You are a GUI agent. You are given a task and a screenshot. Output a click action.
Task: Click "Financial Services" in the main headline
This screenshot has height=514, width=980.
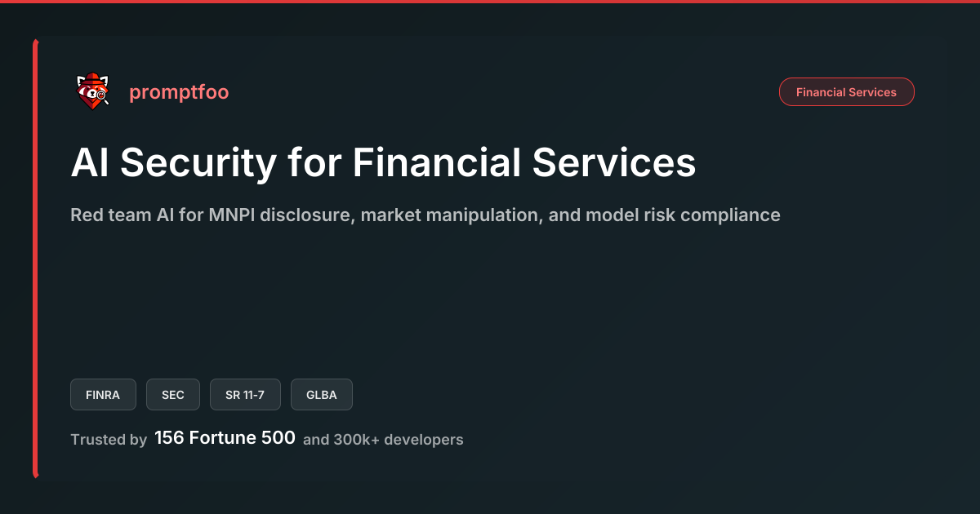click(x=524, y=163)
